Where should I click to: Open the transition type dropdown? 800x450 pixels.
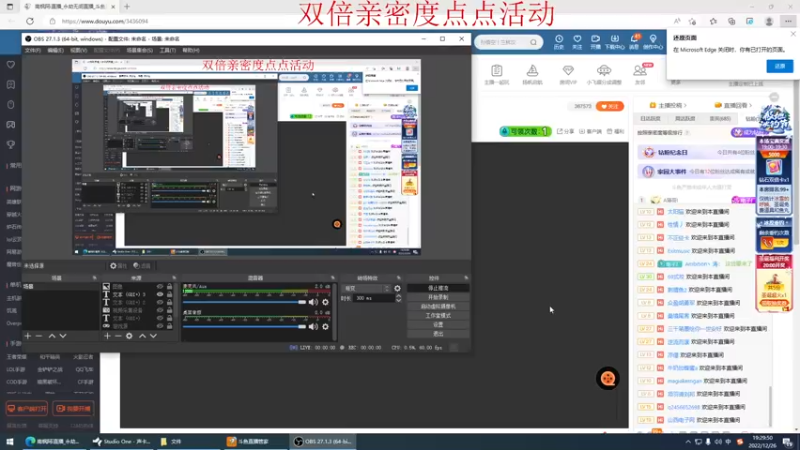(366, 288)
